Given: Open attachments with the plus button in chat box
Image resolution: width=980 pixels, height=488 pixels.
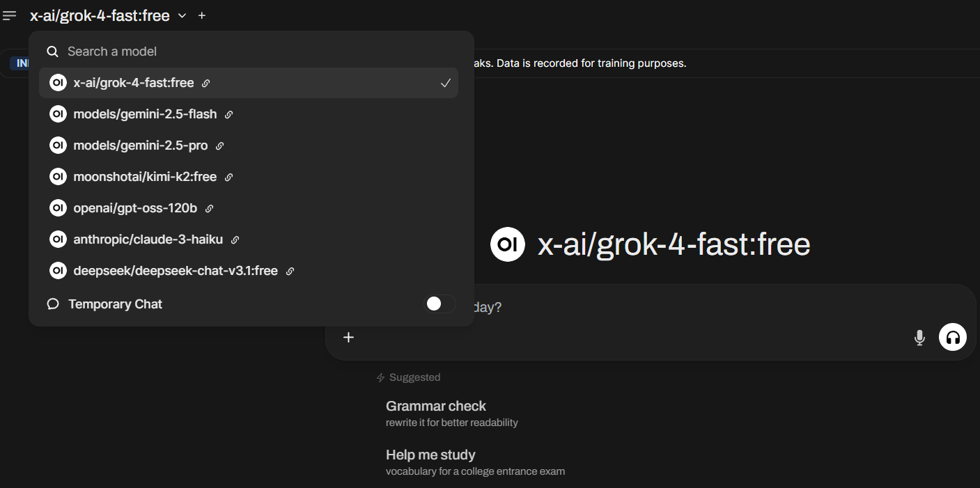Looking at the screenshot, I should [x=349, y=338].
